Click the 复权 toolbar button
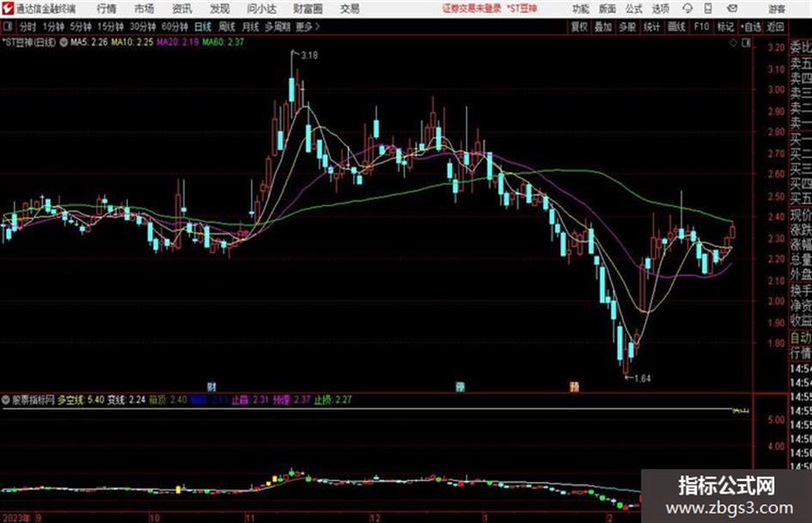812x523 pixels. click(579, 27)
